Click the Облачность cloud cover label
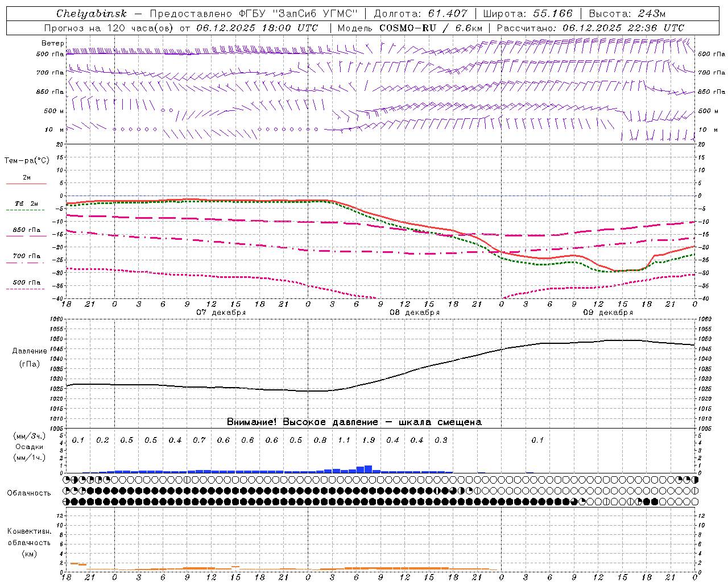The width and height of the screenshot is (728, 582). click(29, 493)
